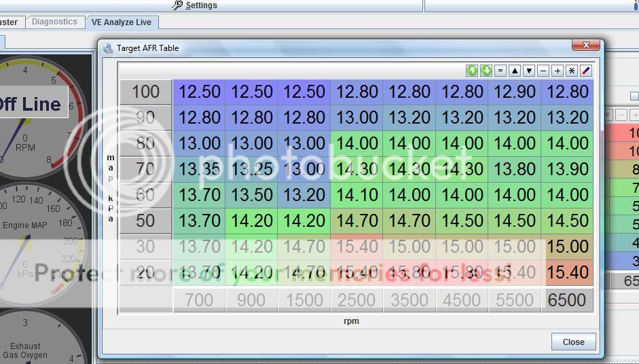Click the red-blue interpolate icon
639x364 pixels.
585,71
